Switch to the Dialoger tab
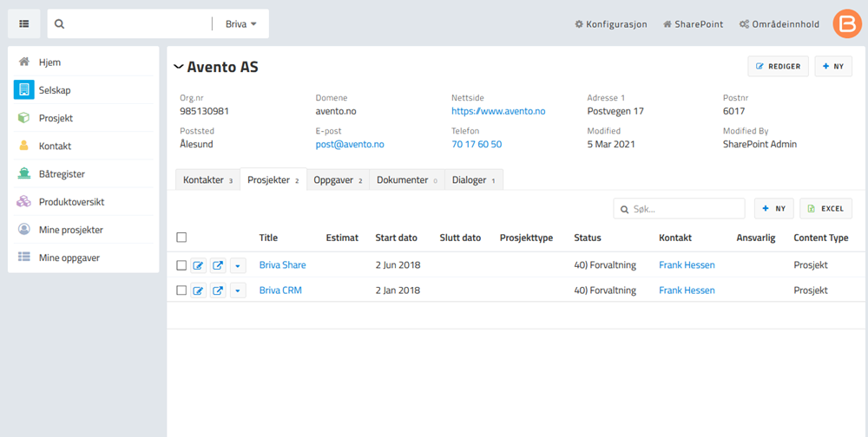 pyautogui.click(x=474, y=179)
